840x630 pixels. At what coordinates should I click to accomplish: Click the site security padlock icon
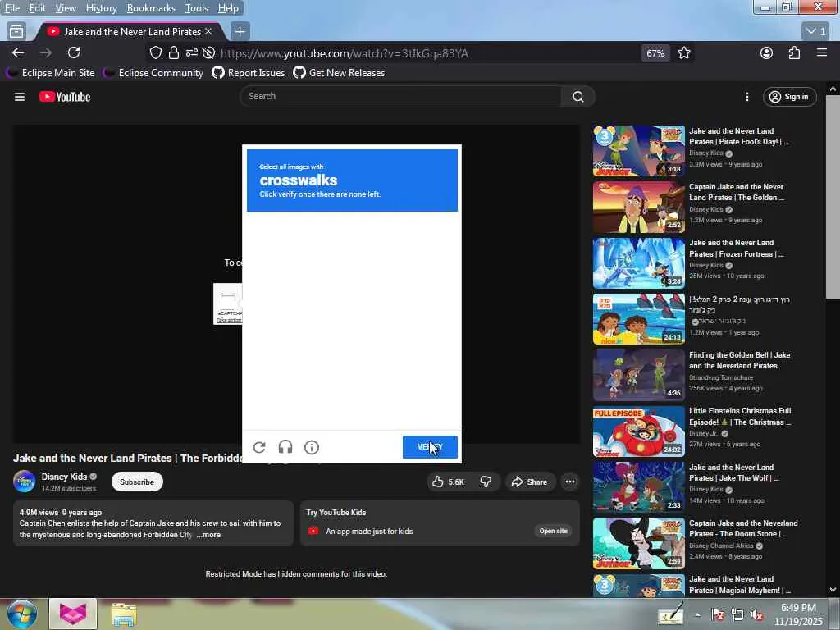tap(174, 52)
